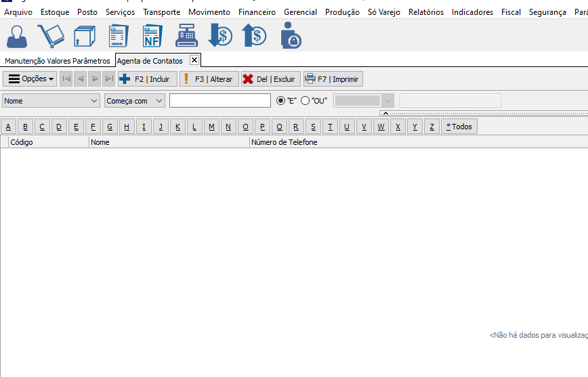The width and height of the screenshot is (588, 377).
Task: Open the Opções dropdown menu
Action: (31, 79)
